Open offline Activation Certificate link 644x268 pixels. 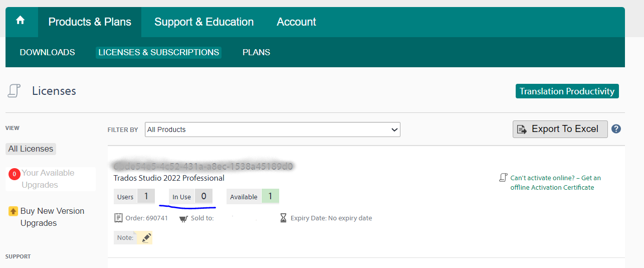click(555, 183)
